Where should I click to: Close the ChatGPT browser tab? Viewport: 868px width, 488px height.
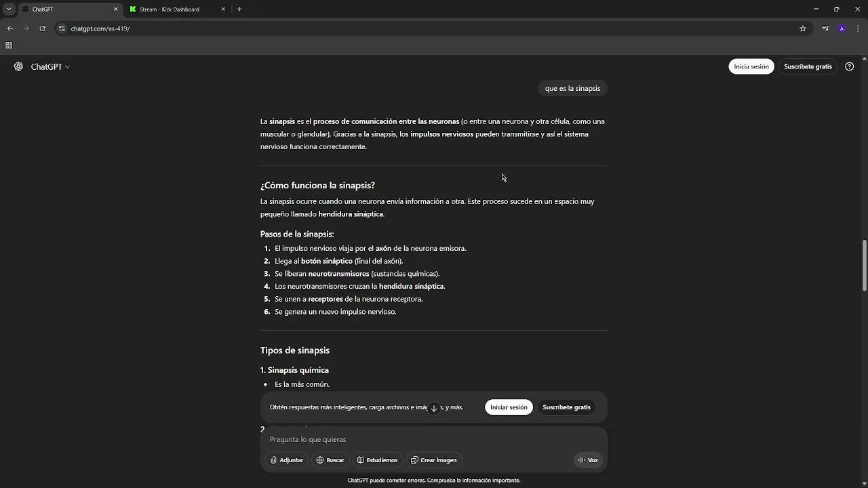[115, 9]
